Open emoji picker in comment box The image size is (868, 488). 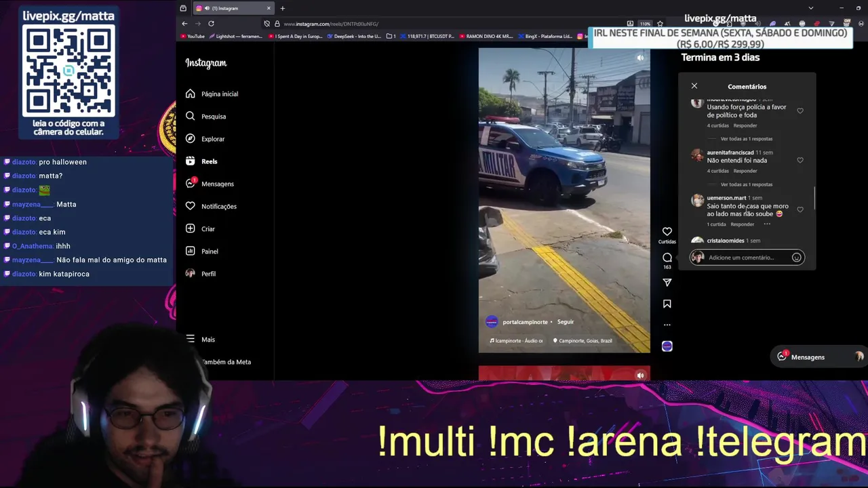point(797,258)
